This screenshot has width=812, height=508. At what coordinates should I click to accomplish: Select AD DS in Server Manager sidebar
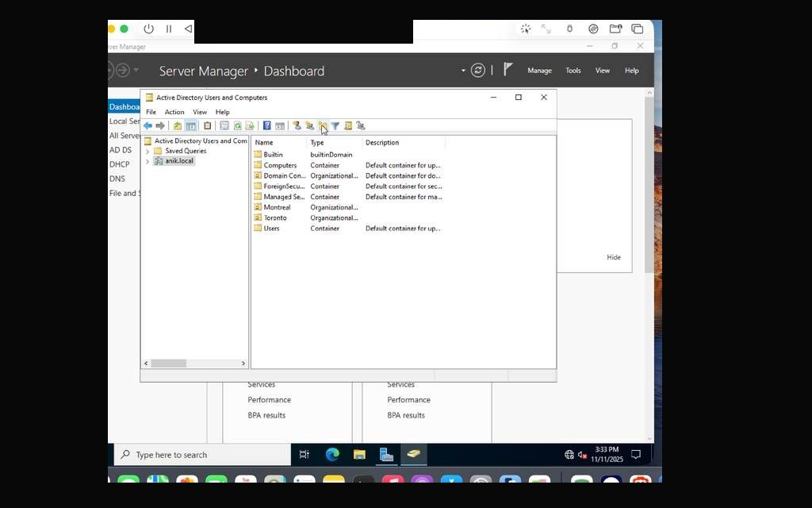(121, 150)
